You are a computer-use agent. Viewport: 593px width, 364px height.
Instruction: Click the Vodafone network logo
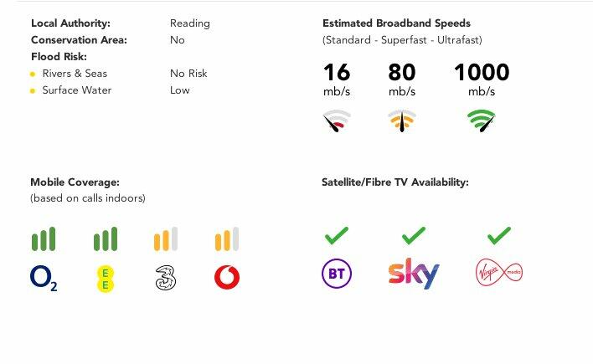(226, 278)
